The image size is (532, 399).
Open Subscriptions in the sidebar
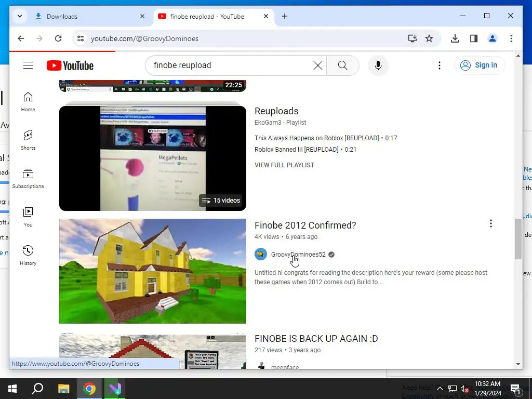[x=28, y=179]
